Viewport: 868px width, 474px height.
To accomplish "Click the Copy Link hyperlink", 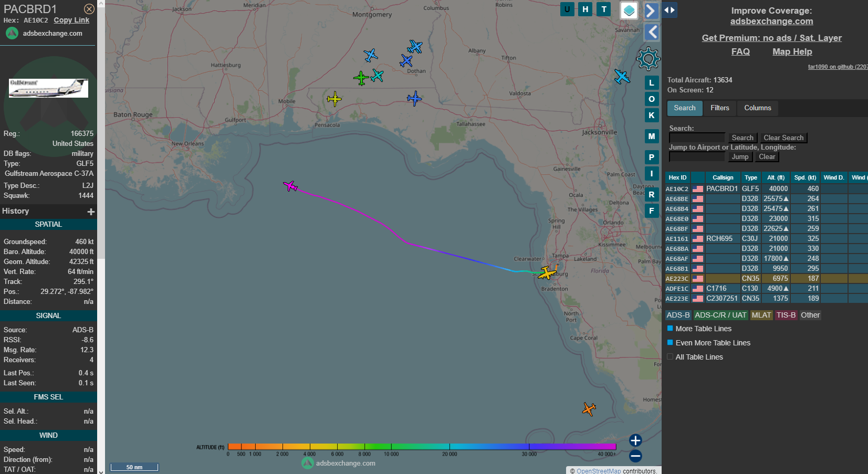I will point(71,20).
